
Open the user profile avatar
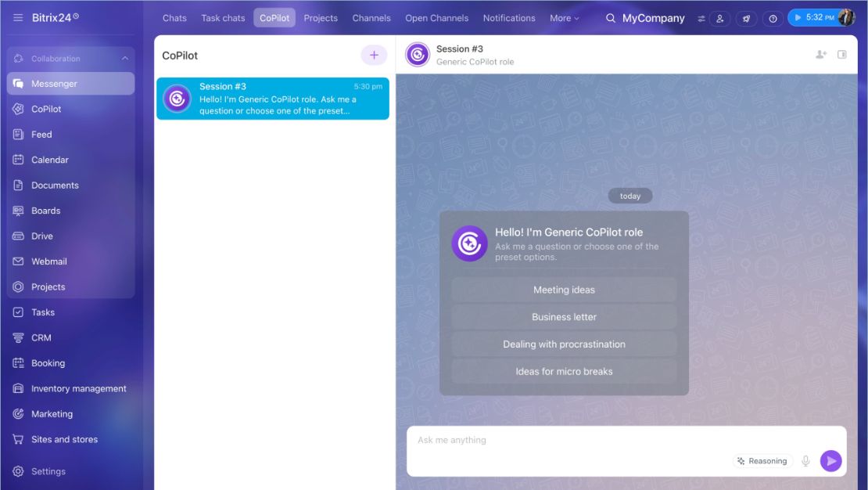[846, 18]
